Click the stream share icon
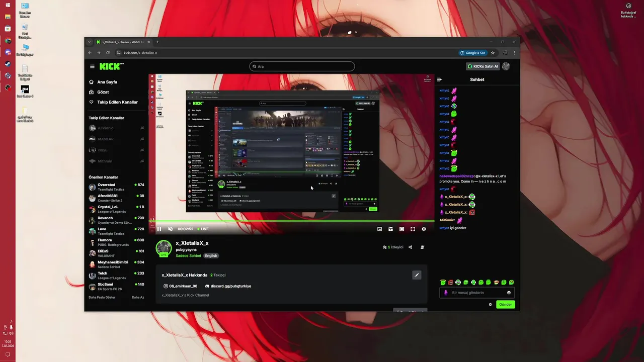 [410, 247]
